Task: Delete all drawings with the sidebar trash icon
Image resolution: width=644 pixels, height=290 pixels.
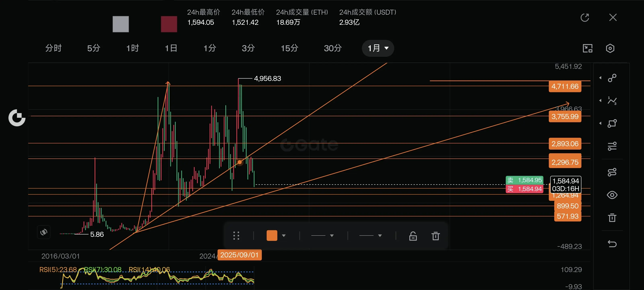Action: coord(612,217)
